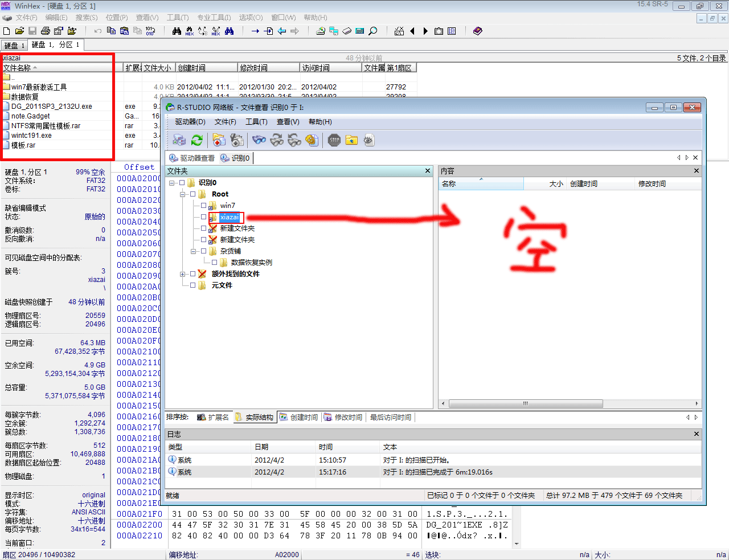Click the magnifier icon in WinHex toolbar

(373, 31)
